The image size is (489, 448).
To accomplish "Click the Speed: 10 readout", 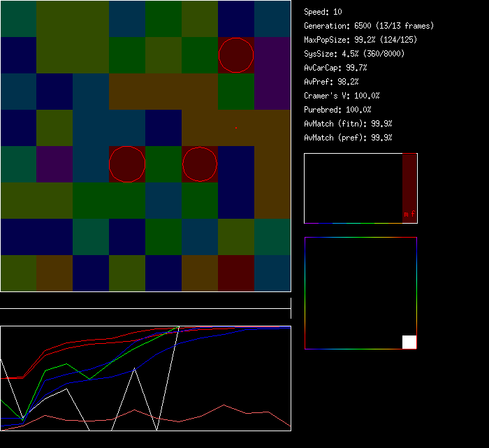I will pos(323,12).
